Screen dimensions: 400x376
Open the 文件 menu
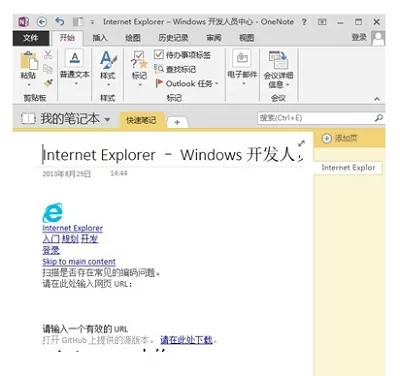pyautogui.click(x=31, y=38)
